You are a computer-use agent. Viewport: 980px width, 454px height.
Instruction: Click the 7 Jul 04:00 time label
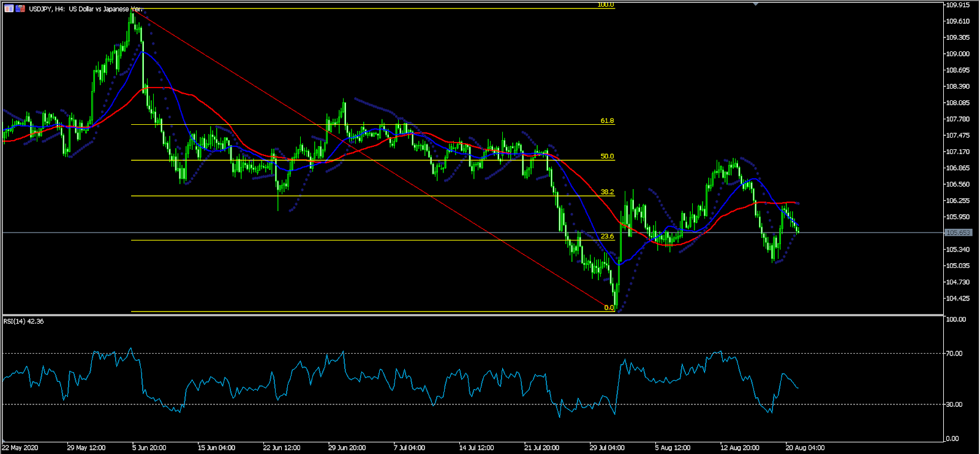coord(409,448)
